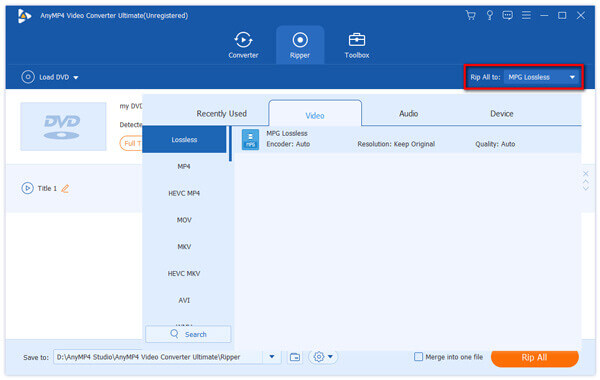The height and width of the screenshot is (380, 600).
Task: Play Title 1 preview
Action: click(x=27, y=188)
